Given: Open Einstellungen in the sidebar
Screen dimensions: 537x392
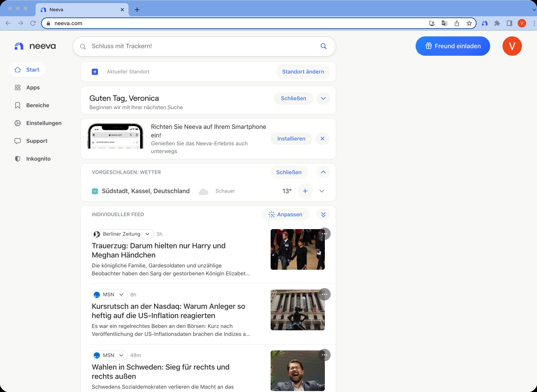Looking at the screenshot, I should (38, 123).
